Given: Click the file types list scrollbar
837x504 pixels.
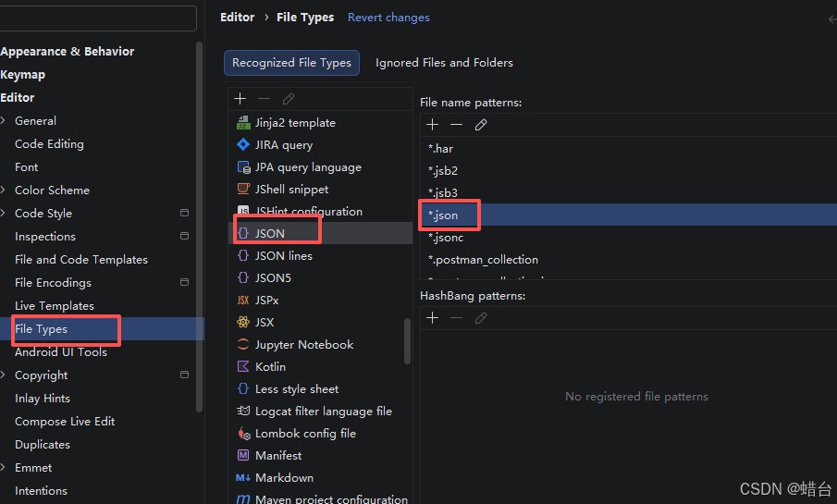Looking at the screenshot, I should click(407, 341).
